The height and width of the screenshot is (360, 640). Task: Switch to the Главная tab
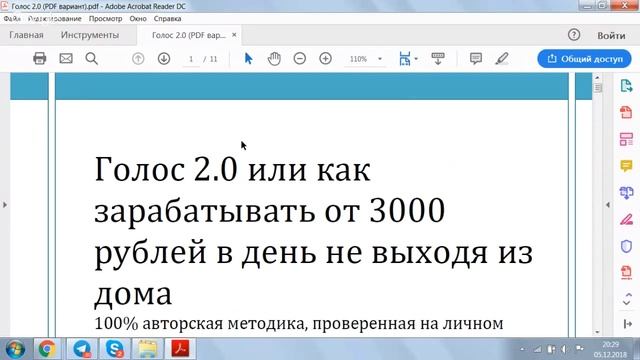pos(26,35)
